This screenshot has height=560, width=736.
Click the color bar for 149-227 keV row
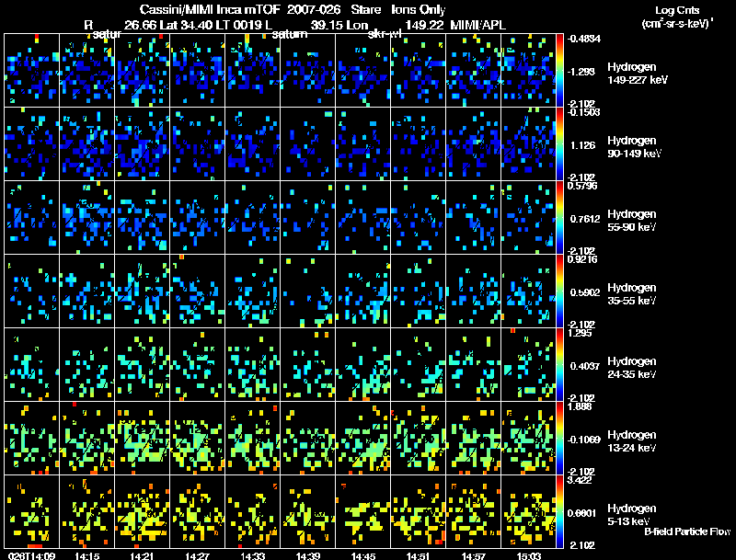(559, 71)
